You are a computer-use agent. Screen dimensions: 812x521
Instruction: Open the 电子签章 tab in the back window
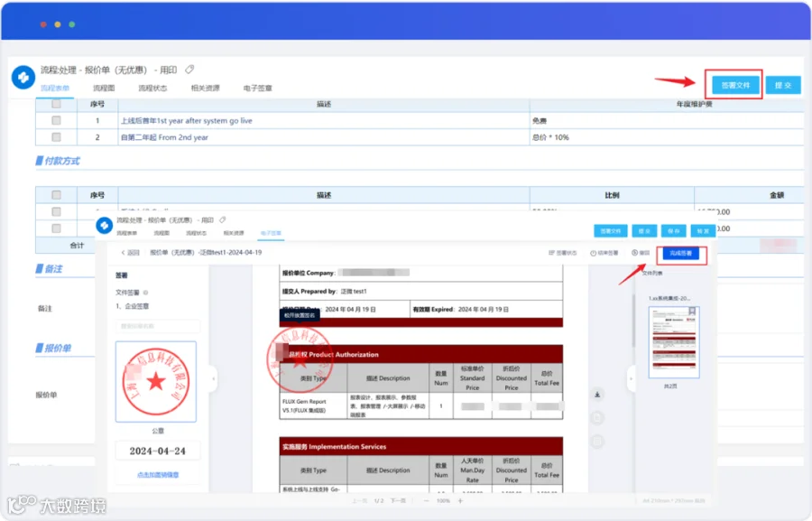258,88
